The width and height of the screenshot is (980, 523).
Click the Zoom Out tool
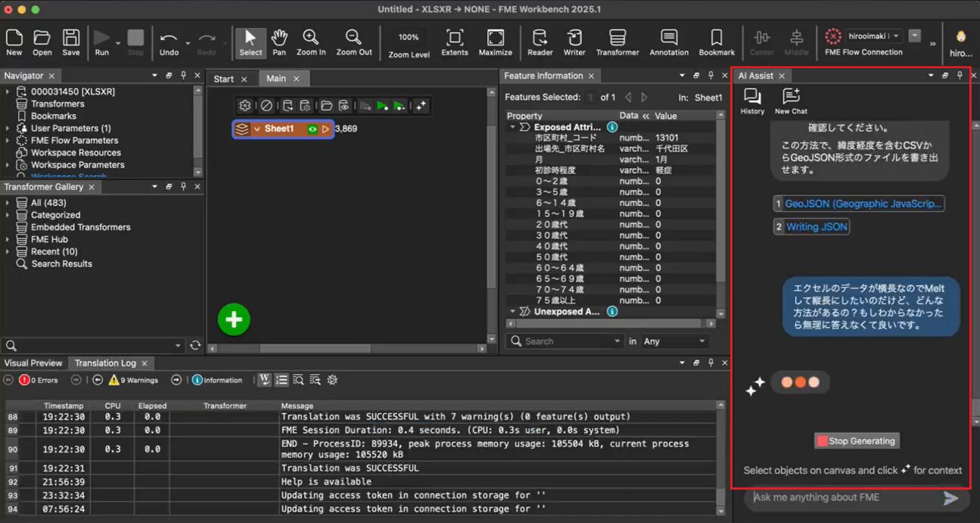click(354, 42)
